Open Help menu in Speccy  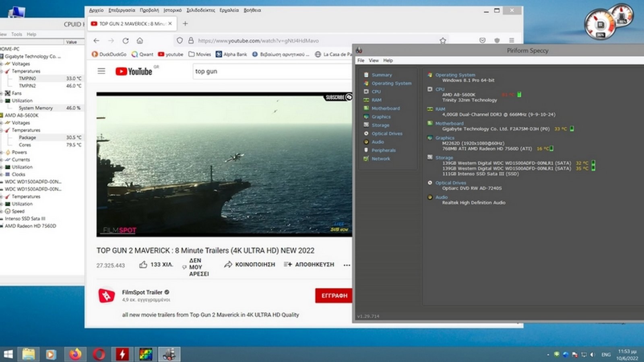388,60
